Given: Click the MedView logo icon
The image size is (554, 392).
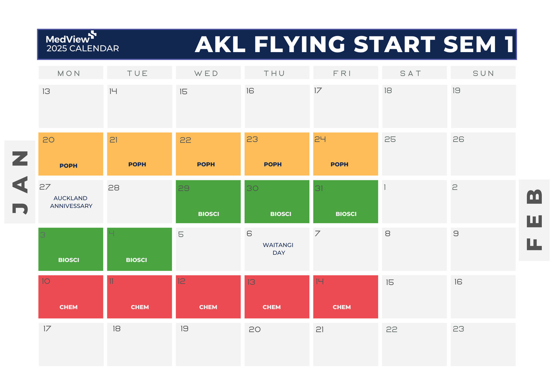Looking at the screenshot, I should 92,35.
